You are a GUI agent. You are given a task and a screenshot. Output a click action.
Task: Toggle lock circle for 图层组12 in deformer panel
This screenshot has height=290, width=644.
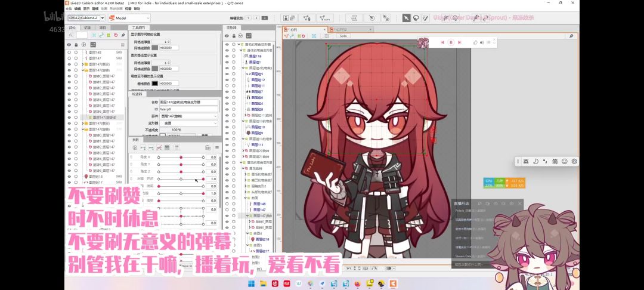click(x=234, y=80)
